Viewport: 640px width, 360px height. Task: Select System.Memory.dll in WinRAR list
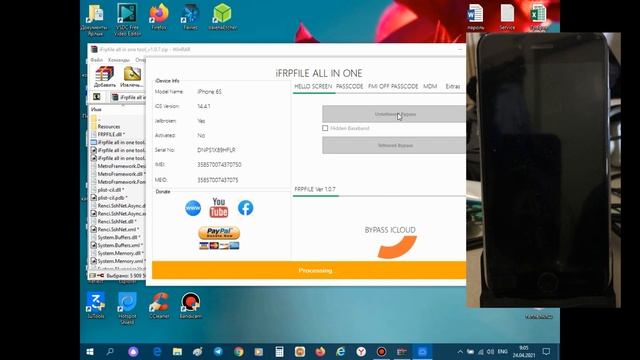pos(120,253)
